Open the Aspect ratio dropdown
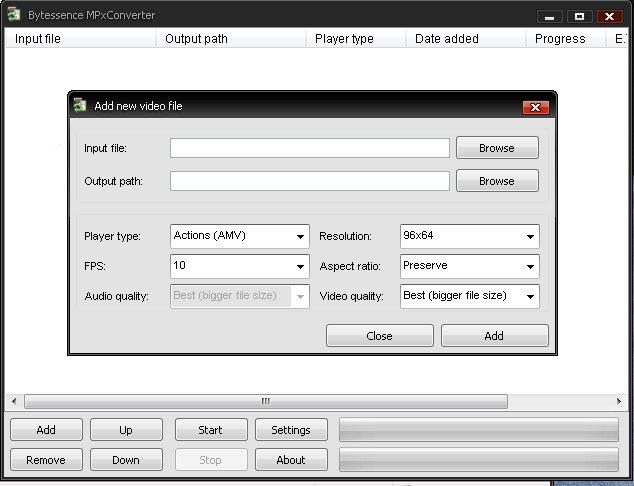This screenshot has width=634, height=486. [x=469, y=266]
